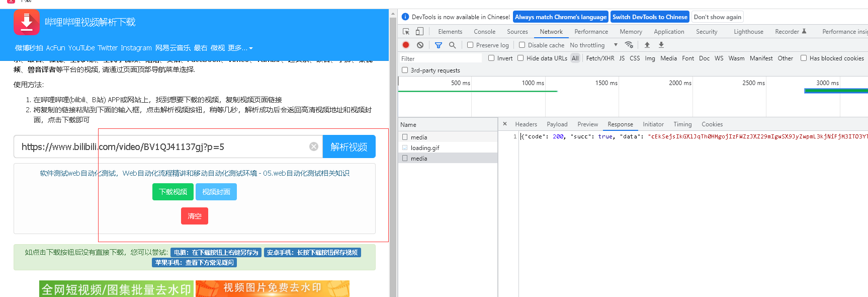This screenshot has height=297, width=868.
Task: Enable 3rd-party requests checkbox
Action: (x=405, y=70)
